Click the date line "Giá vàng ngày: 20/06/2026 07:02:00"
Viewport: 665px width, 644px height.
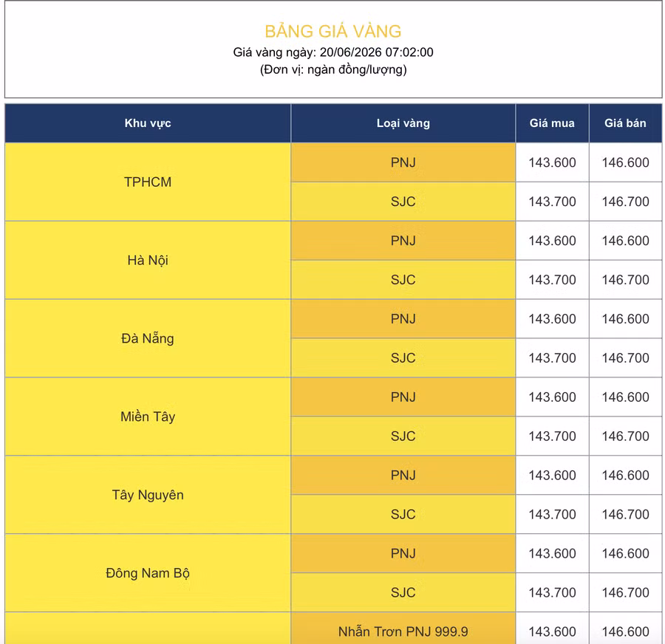(333, 52)
